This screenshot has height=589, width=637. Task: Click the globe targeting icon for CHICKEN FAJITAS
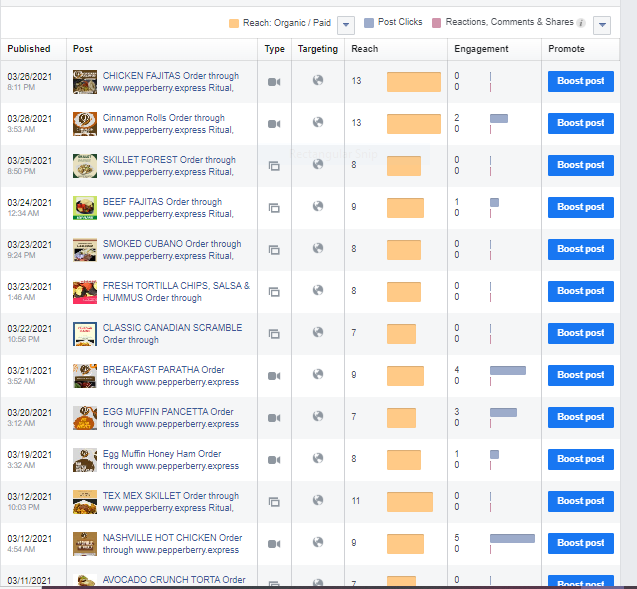[318, 80]
